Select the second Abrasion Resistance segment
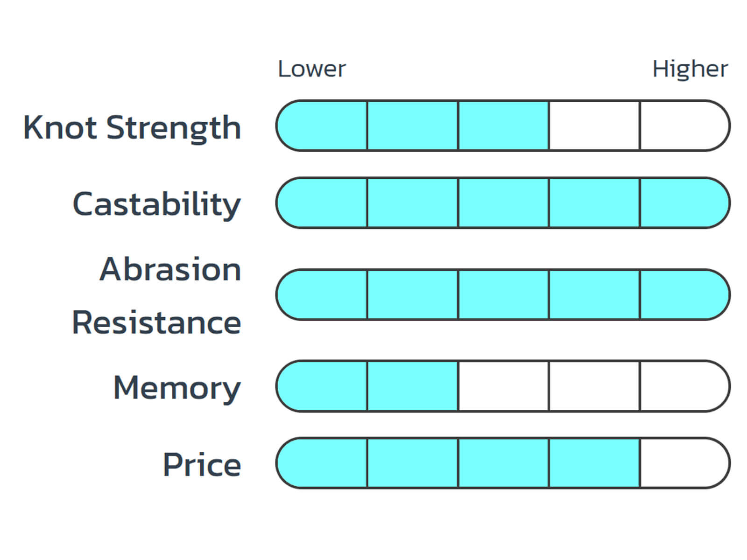The image size is (747, 560). pyautogui.click(x=413, y=294)
